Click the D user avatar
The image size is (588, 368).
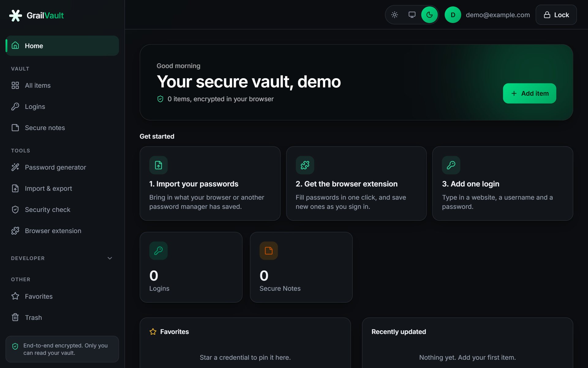[x=453, y=15]
